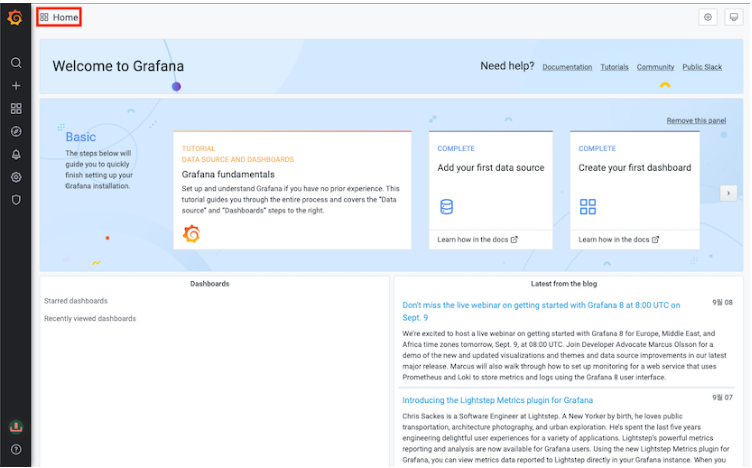Click the Grafana logo in the sidebar
752x468 pixels.
[15, 17]
